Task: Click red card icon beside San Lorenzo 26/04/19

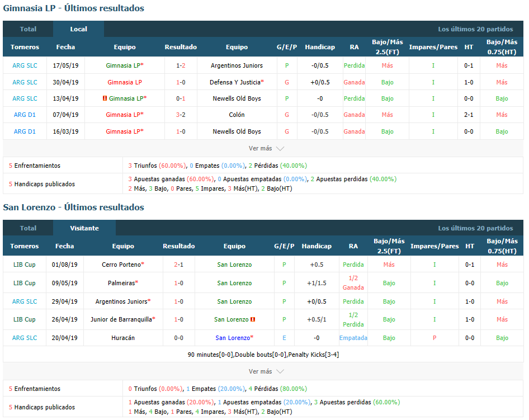Action: click(x=253, y=319)
